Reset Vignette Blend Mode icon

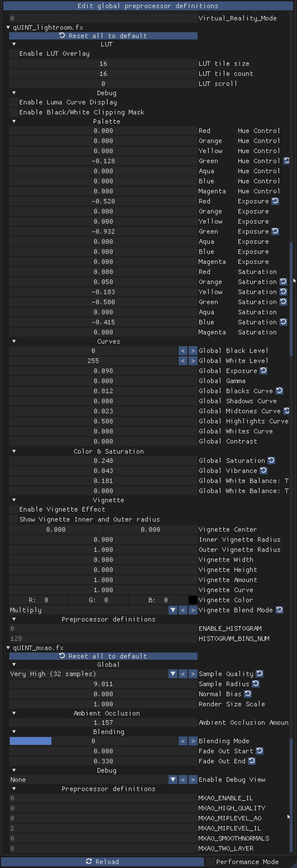[279, 610]
